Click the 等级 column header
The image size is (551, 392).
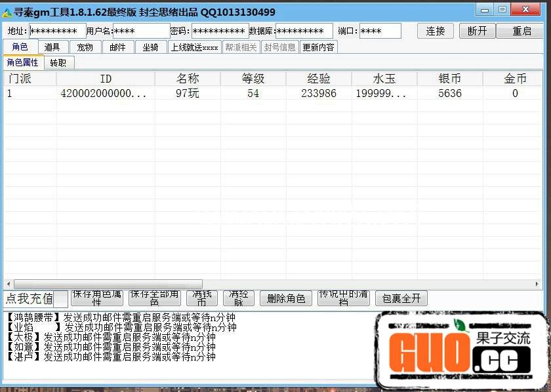point(253,79)
